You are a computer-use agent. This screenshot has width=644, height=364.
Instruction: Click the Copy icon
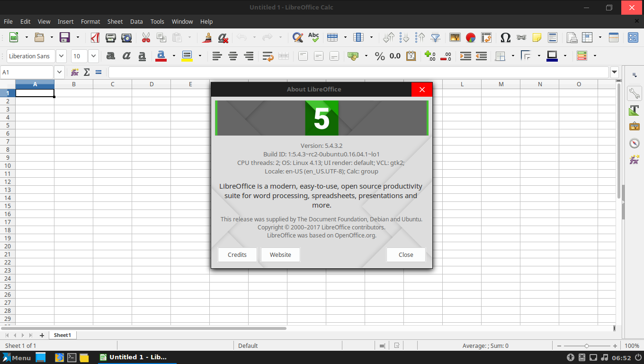161,37
